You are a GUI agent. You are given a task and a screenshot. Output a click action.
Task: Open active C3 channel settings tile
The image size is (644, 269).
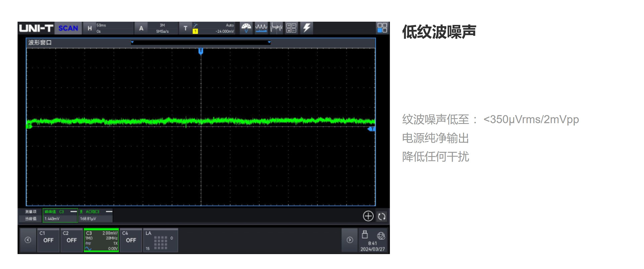tap(101, 240)
